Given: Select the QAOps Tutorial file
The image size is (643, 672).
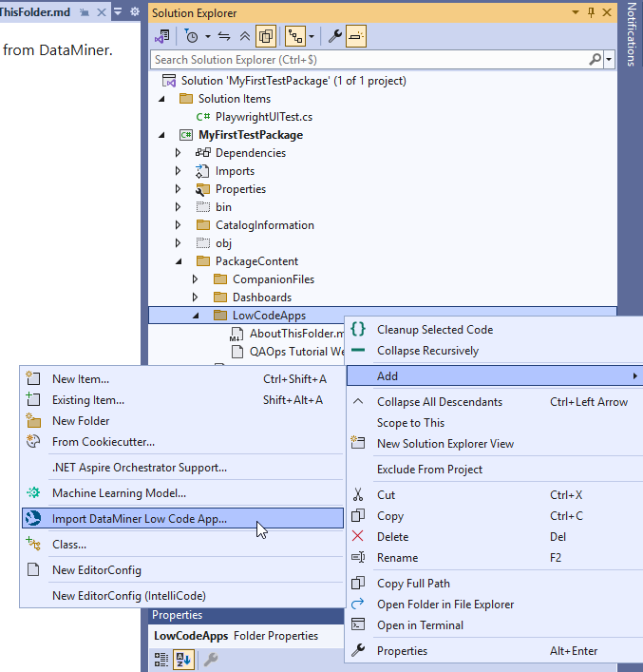Looking at the screenshot, I should click(296, 352).
